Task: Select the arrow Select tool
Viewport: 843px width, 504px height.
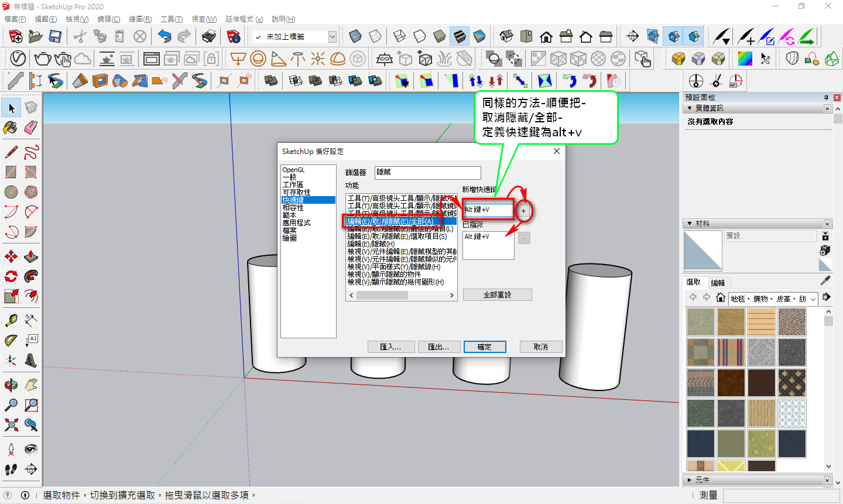Action: tap(11, 108)
